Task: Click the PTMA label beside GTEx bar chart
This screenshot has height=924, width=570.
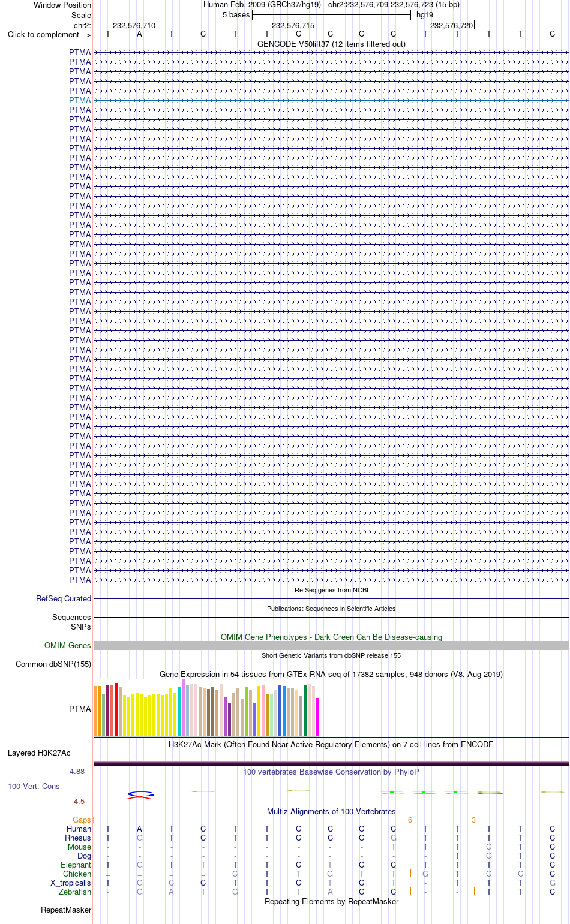Action: pos(80,709)
